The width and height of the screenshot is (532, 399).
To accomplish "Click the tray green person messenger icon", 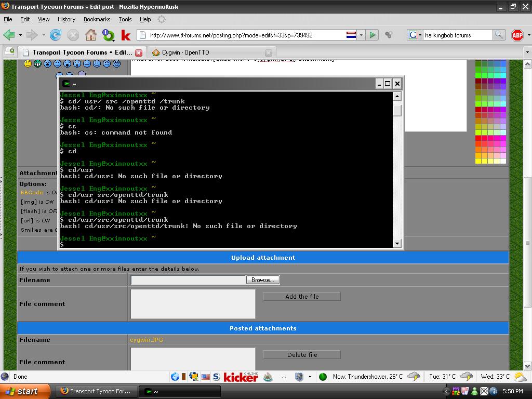I will pyautogui.click(x=475, y=392).
